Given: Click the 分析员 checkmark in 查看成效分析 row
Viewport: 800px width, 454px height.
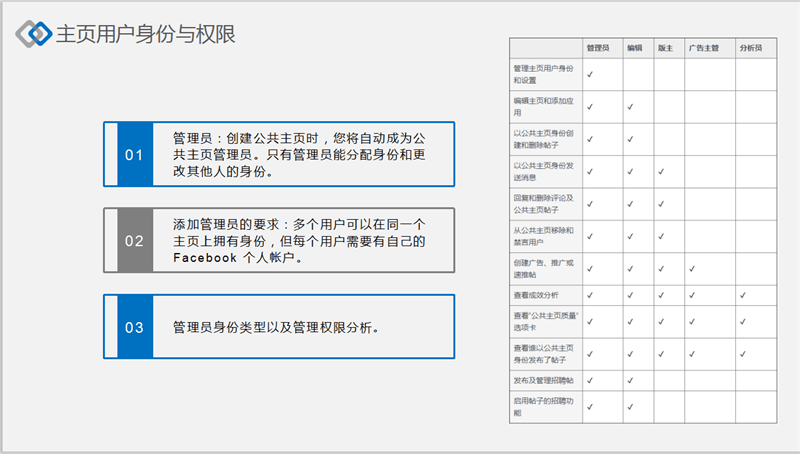Looking at the screenshot, I should click(x=743, y=295).
